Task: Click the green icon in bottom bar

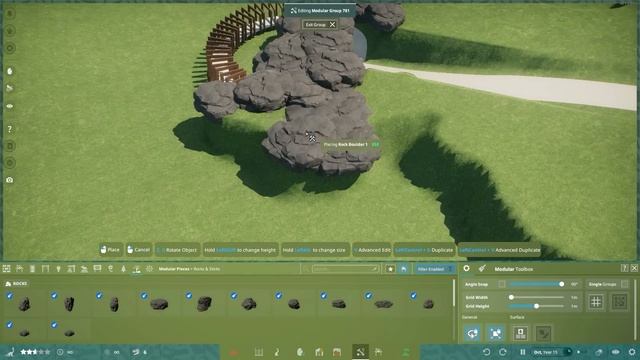Action: click(x=406, y=352)
